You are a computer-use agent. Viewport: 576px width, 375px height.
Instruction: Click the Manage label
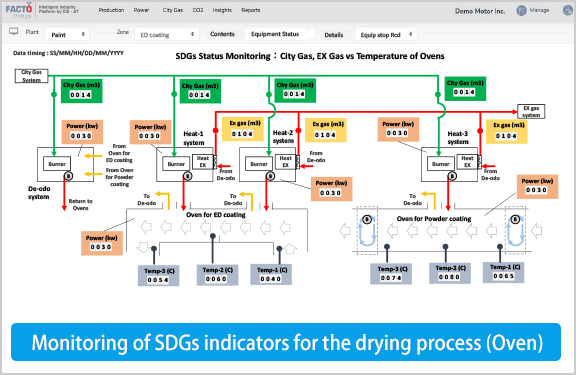tap(539, 10)
